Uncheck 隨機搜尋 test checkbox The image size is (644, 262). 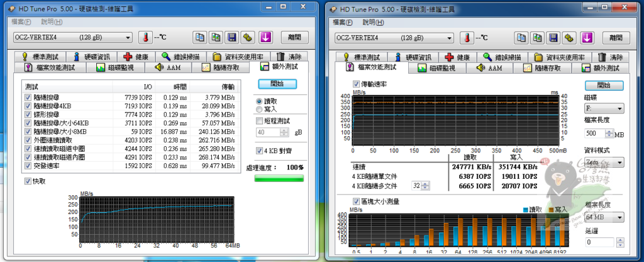(x=28, y=98)
